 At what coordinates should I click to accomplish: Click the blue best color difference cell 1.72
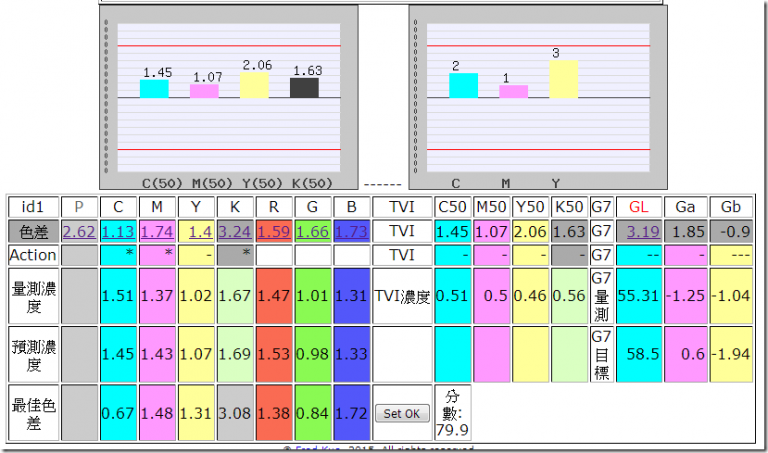pyautogui.click(x=352, y=413)
